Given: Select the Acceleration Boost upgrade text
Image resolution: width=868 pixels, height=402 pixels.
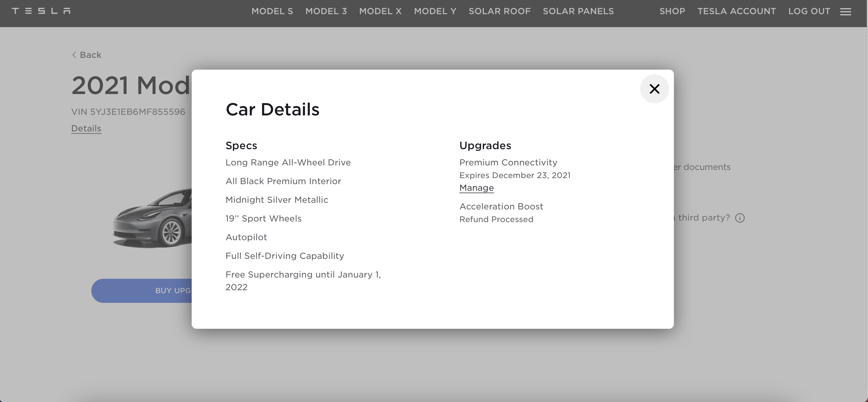Looking at the screenshot, I should pos(501,206).
